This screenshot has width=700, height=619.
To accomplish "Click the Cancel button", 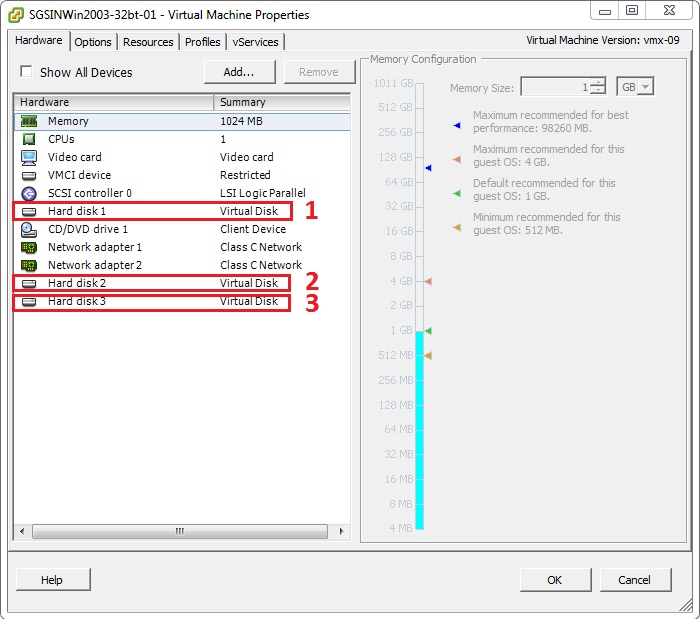I will coord(635,580).
